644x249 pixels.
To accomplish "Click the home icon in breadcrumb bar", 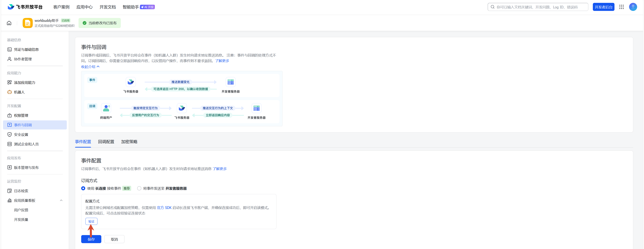I will pos(9,23).
